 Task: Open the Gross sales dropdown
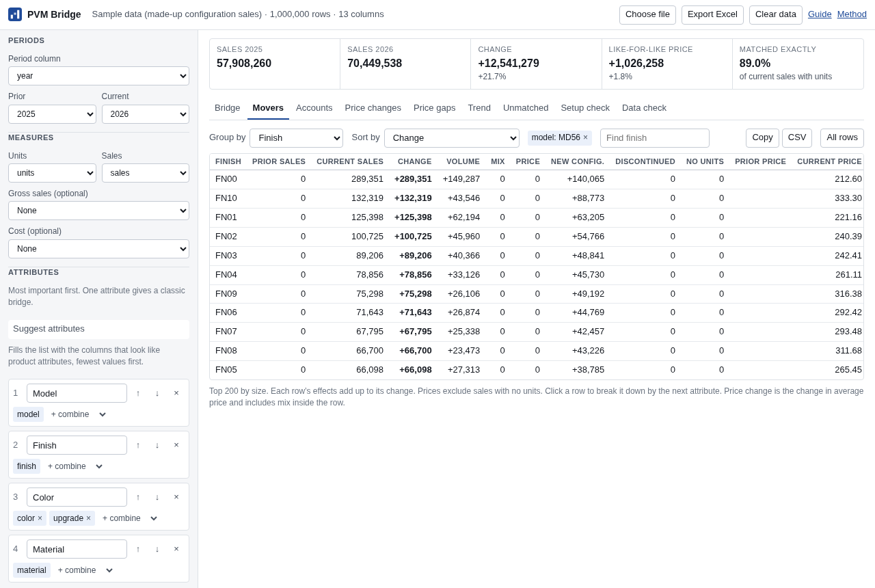pyautogui.click(x=98, y=211)
